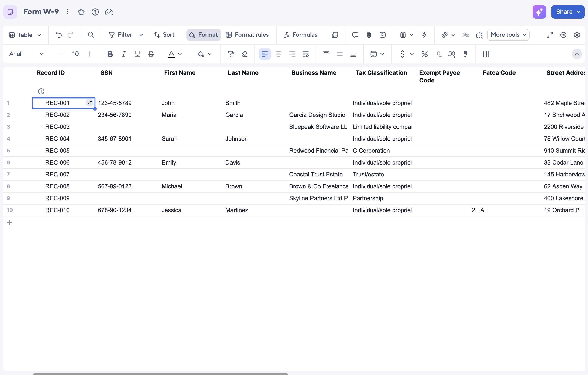Click the Tax Classification column header
588x375 pixels.
click(x=381, y=73)
